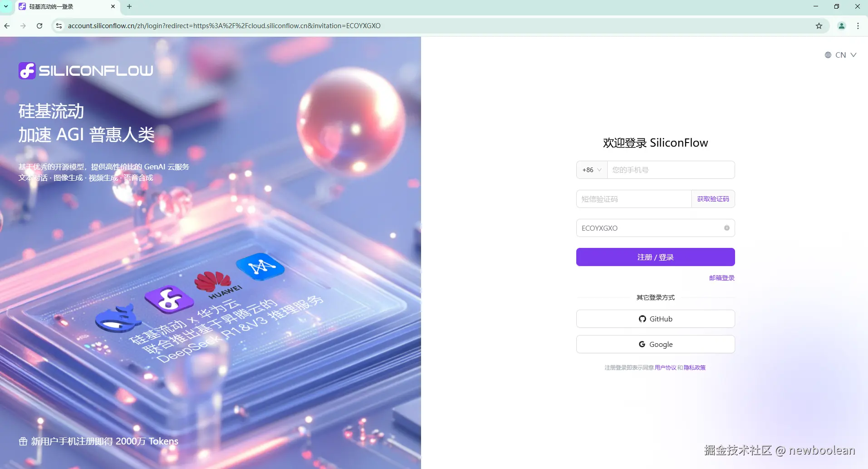868x469 pixels.
Task: Go forward in browser history
Action: tap(23, 26)
